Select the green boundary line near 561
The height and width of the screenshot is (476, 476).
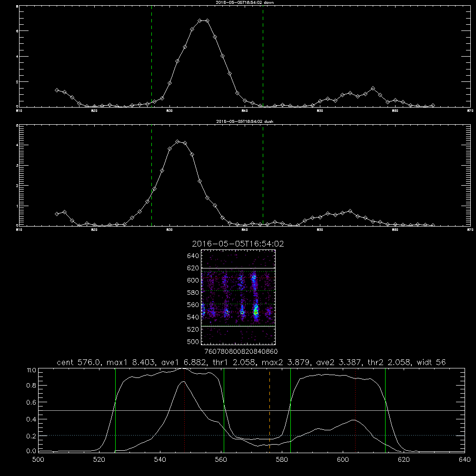(x=224, y=410)
